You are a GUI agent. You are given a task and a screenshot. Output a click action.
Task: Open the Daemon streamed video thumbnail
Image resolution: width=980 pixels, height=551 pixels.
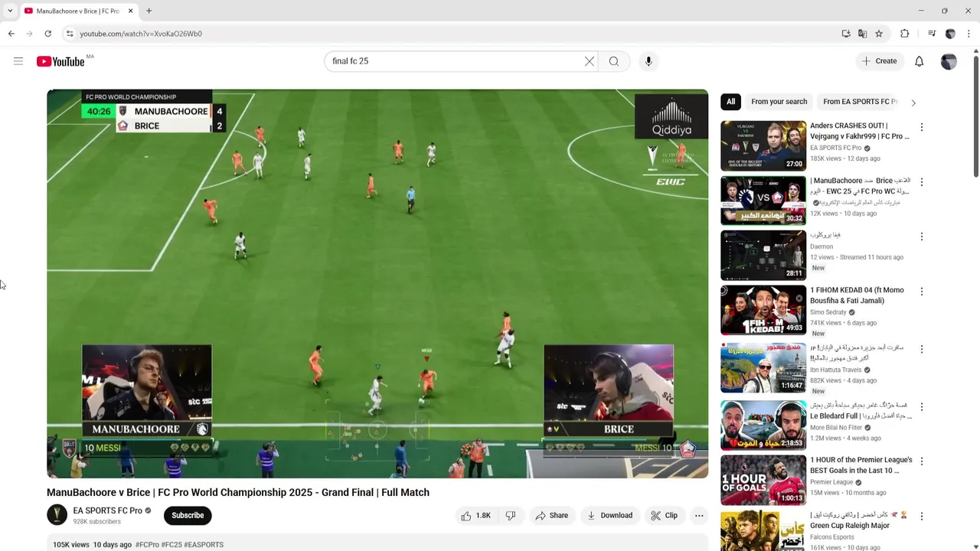click(x=763, y=256)
